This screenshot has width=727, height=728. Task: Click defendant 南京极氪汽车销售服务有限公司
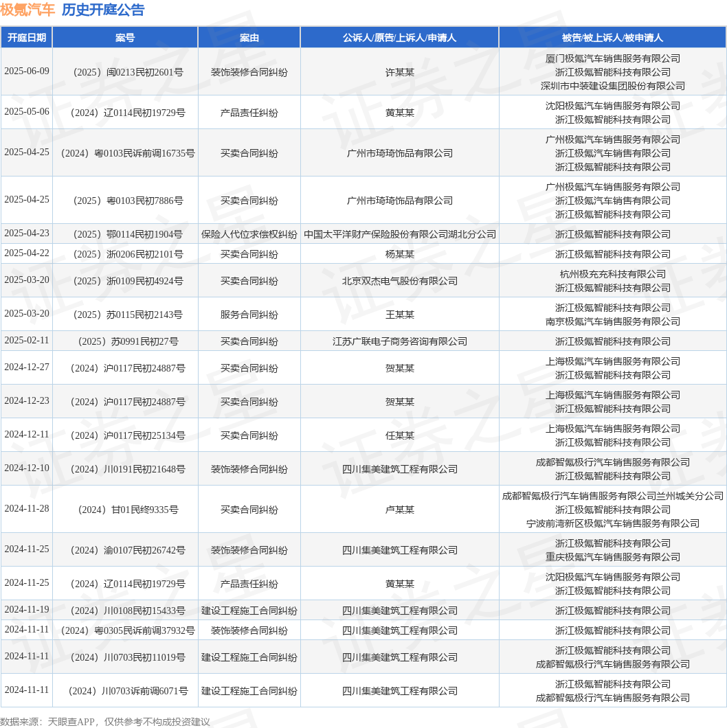pos(612,321)
